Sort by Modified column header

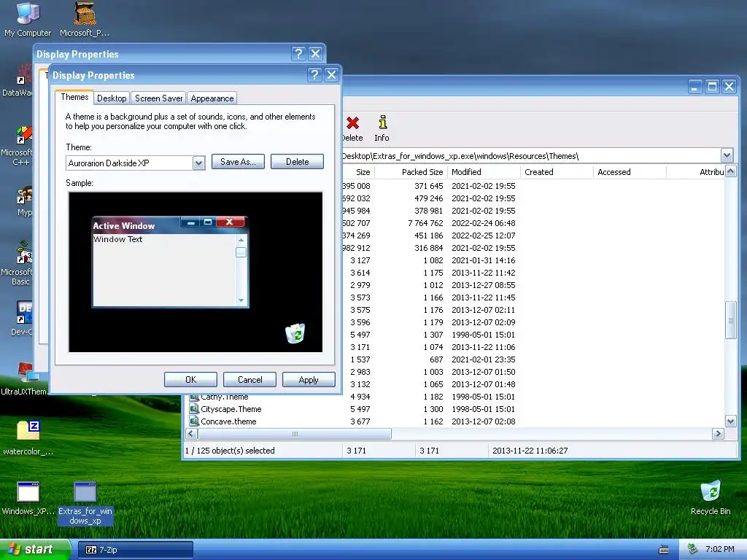coord(484,172)
